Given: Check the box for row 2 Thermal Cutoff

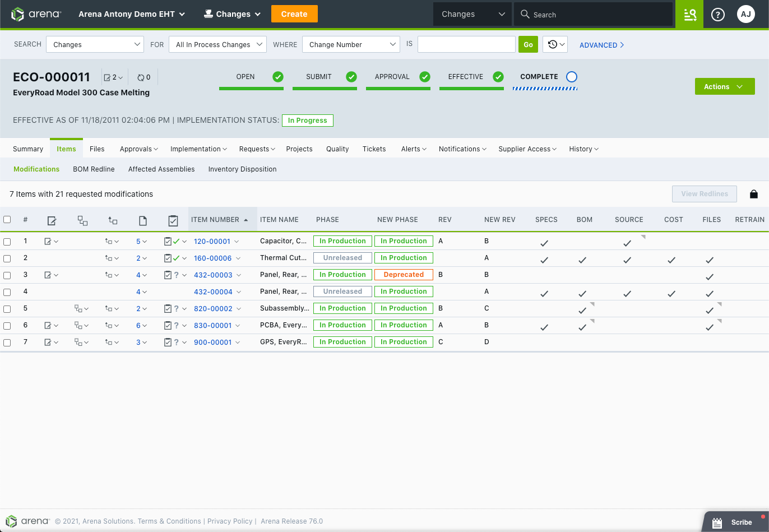Looking at the screenshot, I should coord(7,258).
